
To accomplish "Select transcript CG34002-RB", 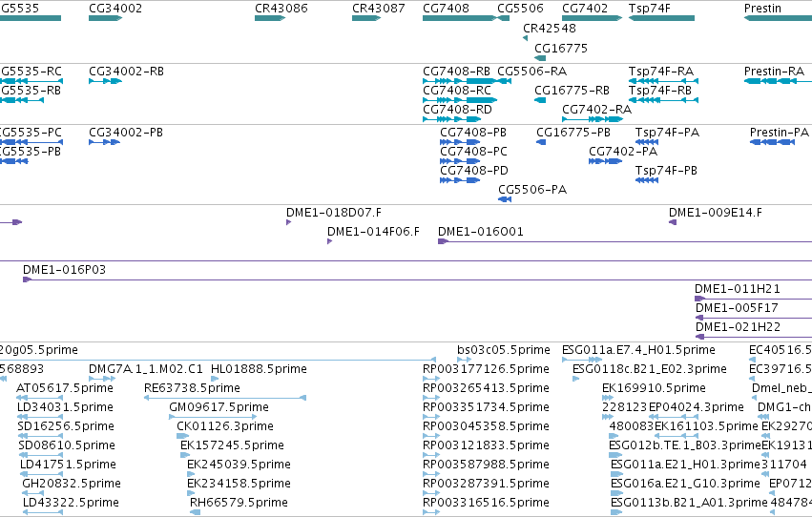I will click(126, 72).
